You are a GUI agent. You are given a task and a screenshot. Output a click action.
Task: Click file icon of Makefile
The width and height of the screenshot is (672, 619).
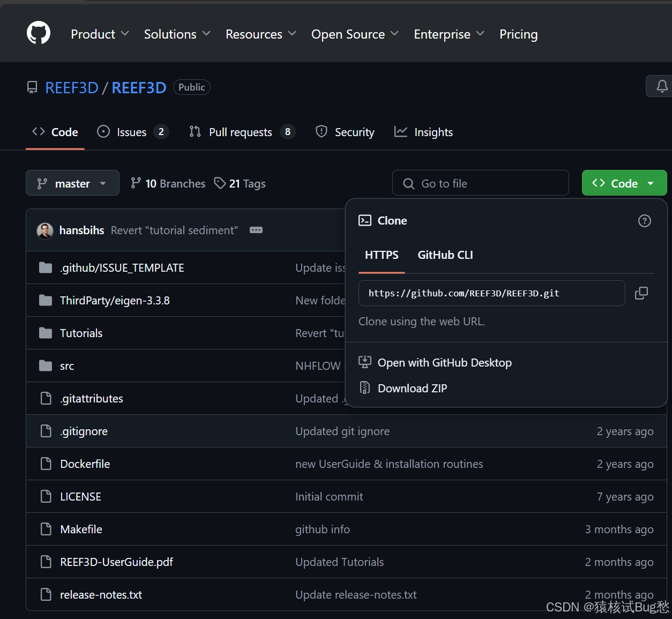[x=46, y=529]
